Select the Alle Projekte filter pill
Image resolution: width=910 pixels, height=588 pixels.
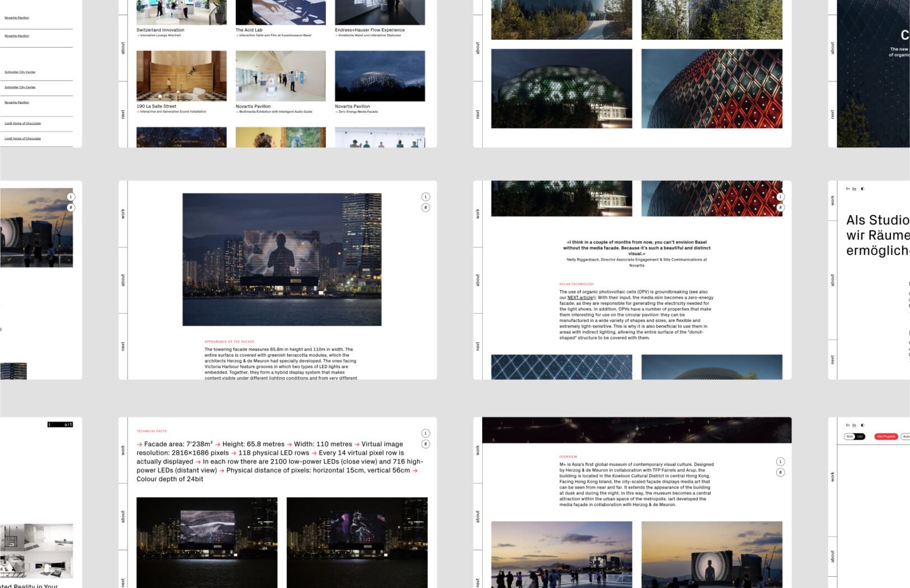(886, 436)
